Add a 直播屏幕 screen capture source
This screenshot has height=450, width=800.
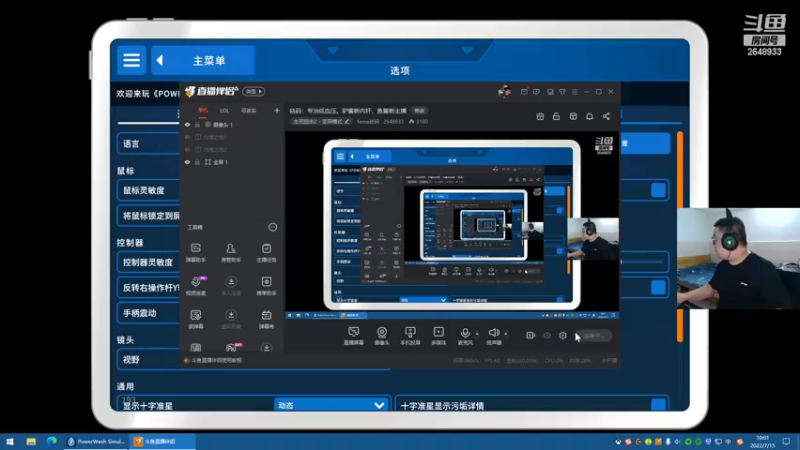(x=353, y=336)
